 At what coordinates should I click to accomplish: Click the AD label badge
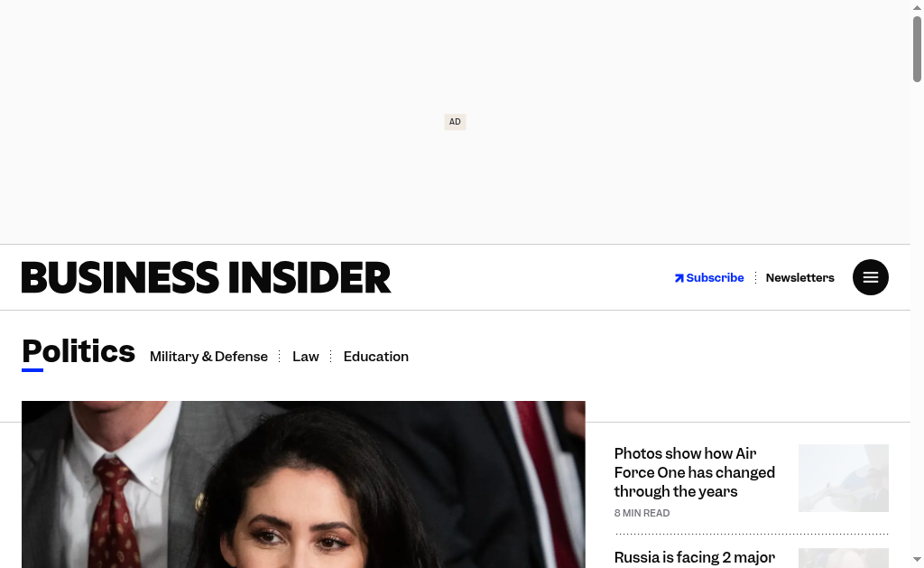click(455, 122)
